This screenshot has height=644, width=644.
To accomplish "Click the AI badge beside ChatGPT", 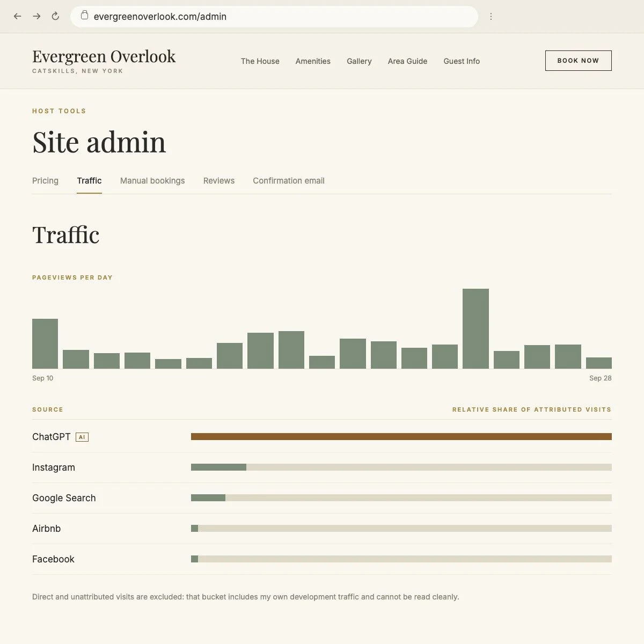I will point(82,437).
